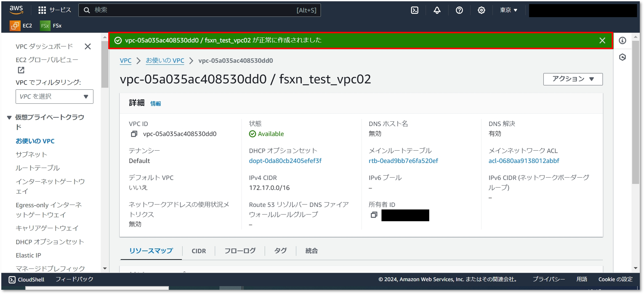Open network ACL acl-0680aa9138012abbf
The height and width of the screenshot is (294, 644).
[524, 161]
